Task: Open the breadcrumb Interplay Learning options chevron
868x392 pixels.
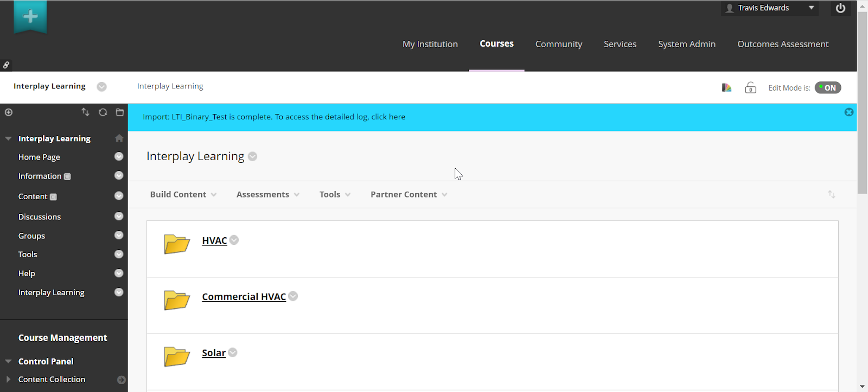Action: pos(101,87)
